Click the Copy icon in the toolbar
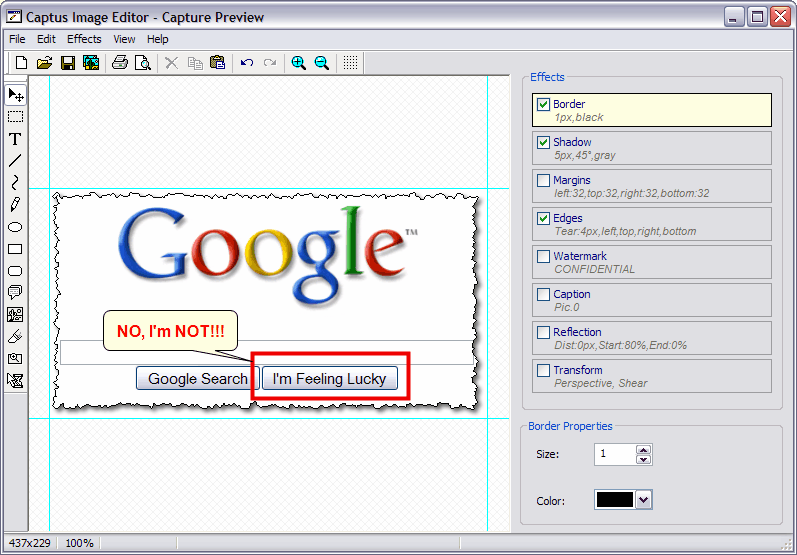 pyautogui.click(x=195, y=63)
